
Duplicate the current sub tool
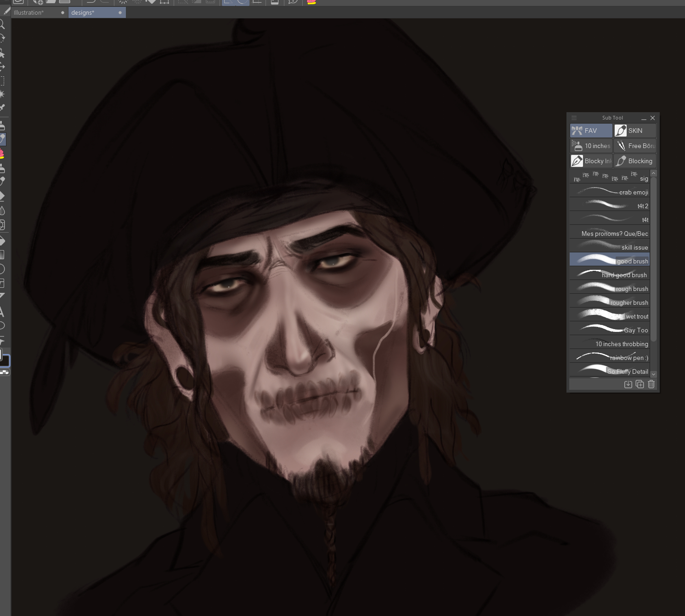[x=640, y=384]
